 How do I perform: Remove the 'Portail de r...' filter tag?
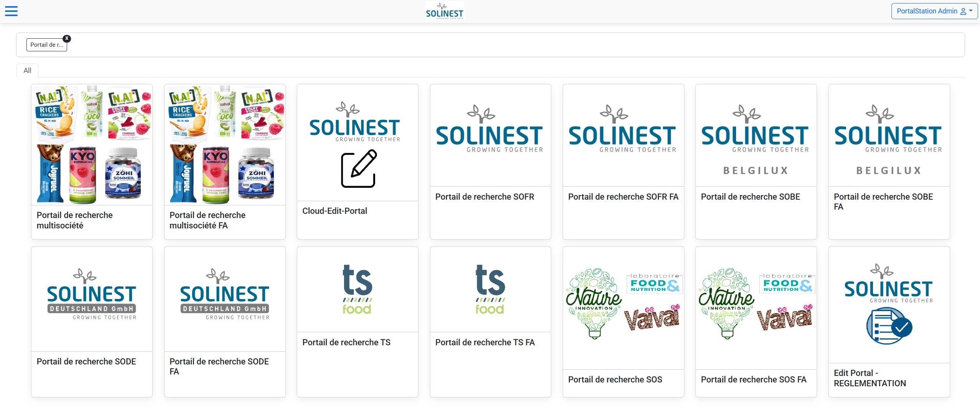coord(67,38)
